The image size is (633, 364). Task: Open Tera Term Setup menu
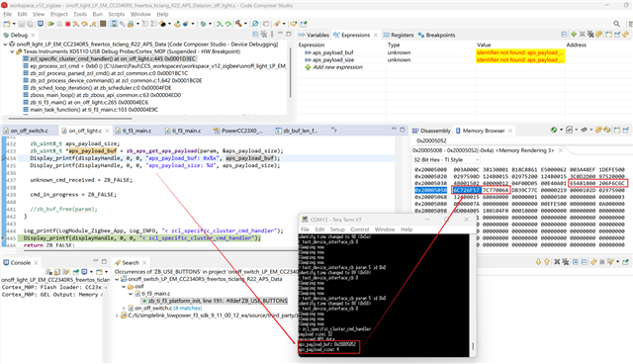tap(337, 229)
